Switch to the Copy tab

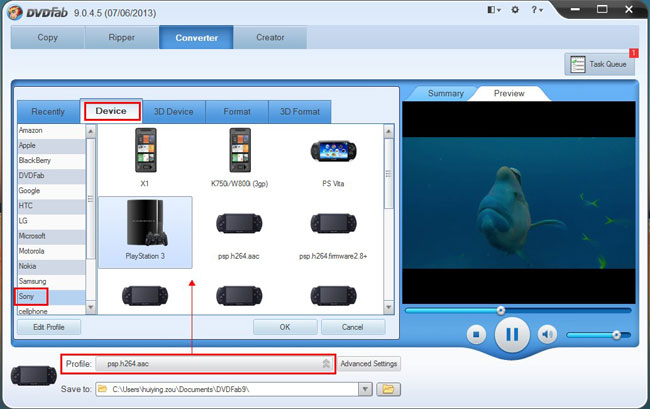[48, 37]
